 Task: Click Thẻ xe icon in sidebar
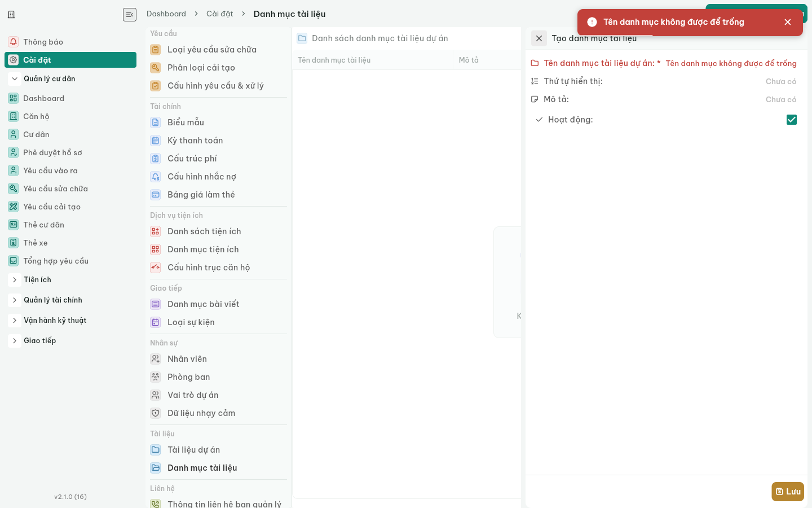tap(14, 243)
